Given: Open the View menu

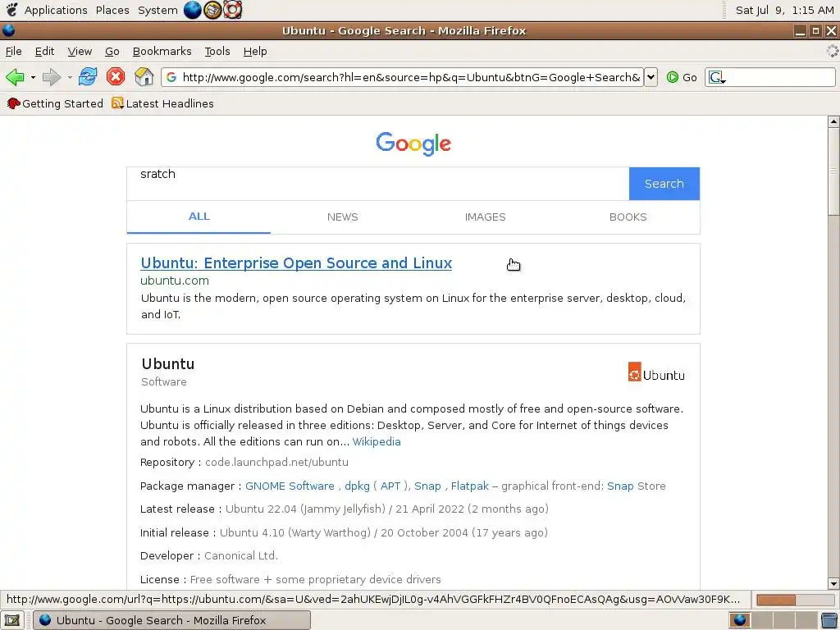Looking at the screenshot, I should 80,52.
